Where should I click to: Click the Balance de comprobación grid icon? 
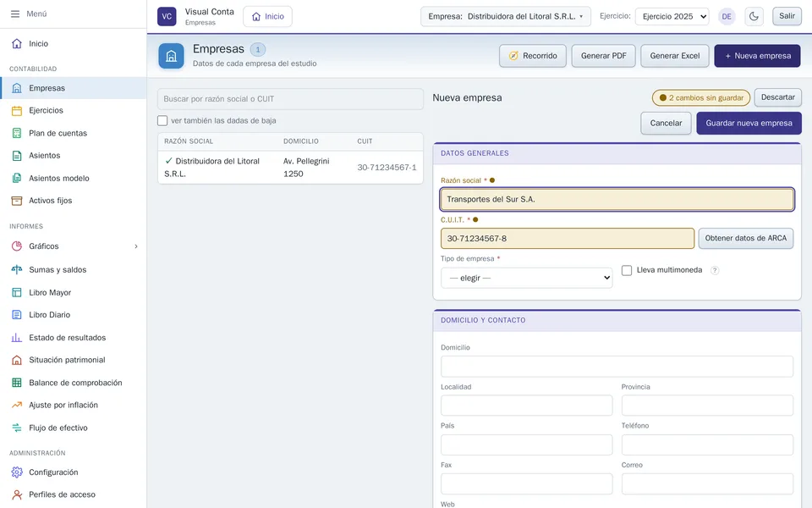tap(17, 383)
